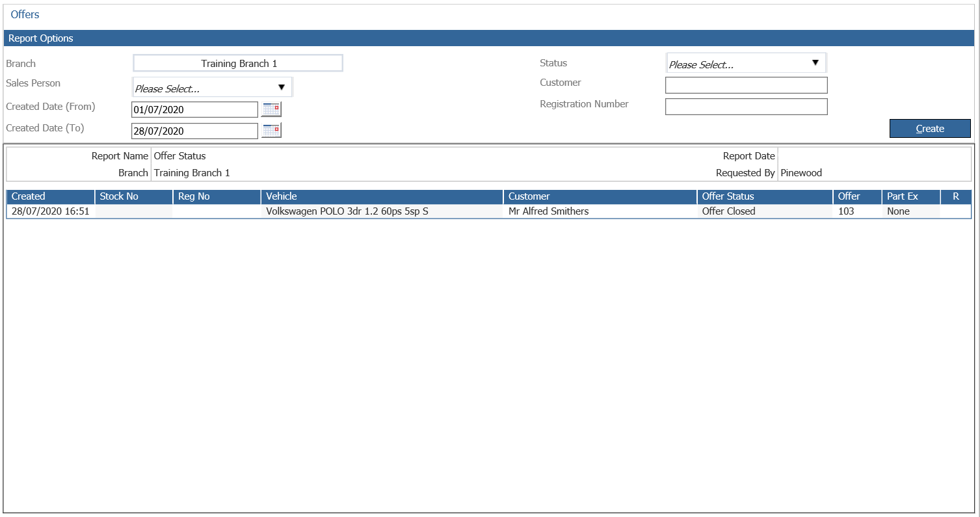Image resolution: width=980 pixels, height=517 pixels.
Task: Click the R column header
Action: tap(956, 196)
